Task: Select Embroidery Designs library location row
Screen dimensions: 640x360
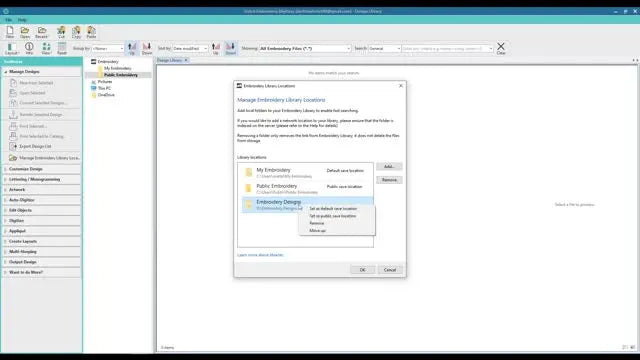Action: (307, 204)
